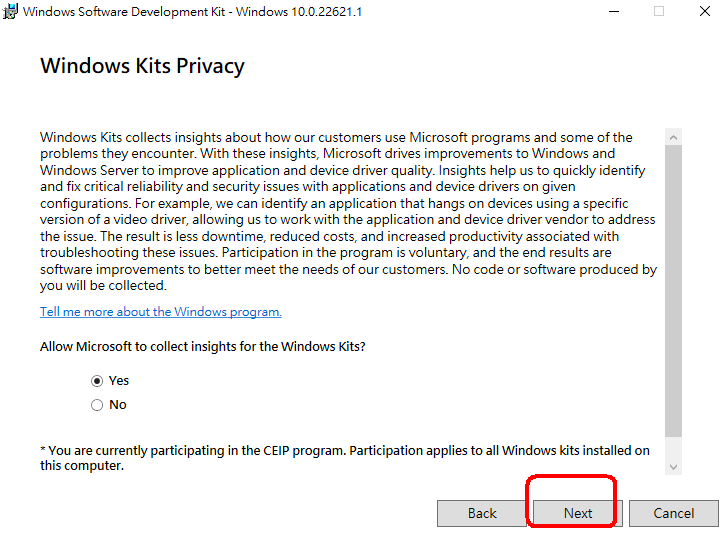The image size is (724, 538).
Task: Click the privacy description paragraph
Action: click(x=349, y=212)
